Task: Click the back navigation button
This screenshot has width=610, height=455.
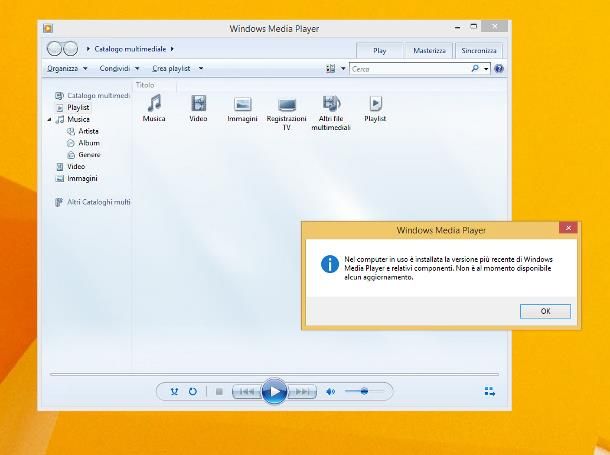Action: pos(54,49)
